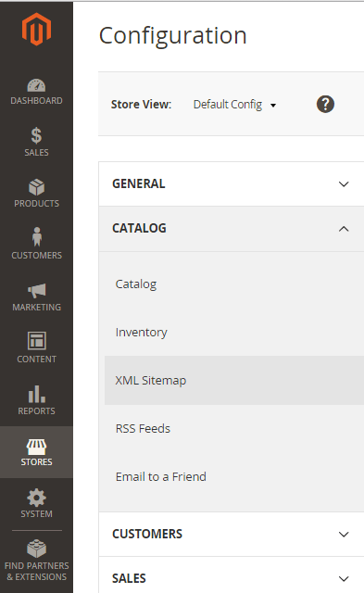The height and width of the screenshot is (593, 364).
Task: Open the Content layout icon
Action: pyautogui.click(x=37, y=341)
